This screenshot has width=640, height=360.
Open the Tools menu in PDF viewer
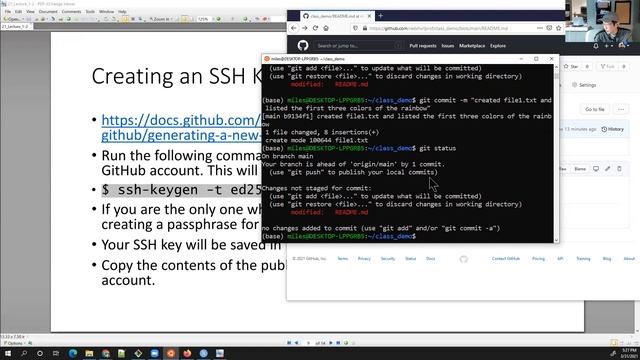click(x=90, y=11)
